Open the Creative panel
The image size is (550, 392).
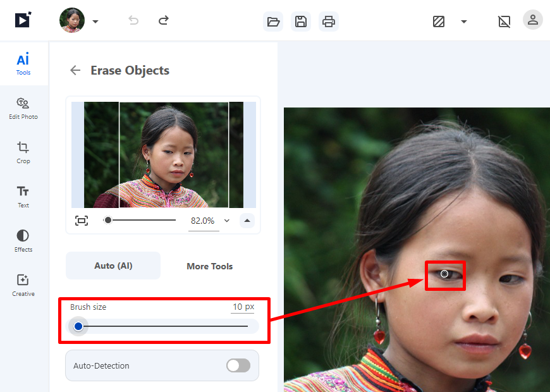click(23, 285)
